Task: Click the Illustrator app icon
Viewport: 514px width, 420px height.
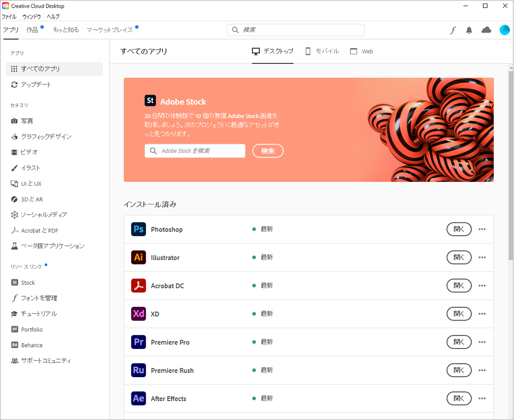Action: (x=139, y=257)
